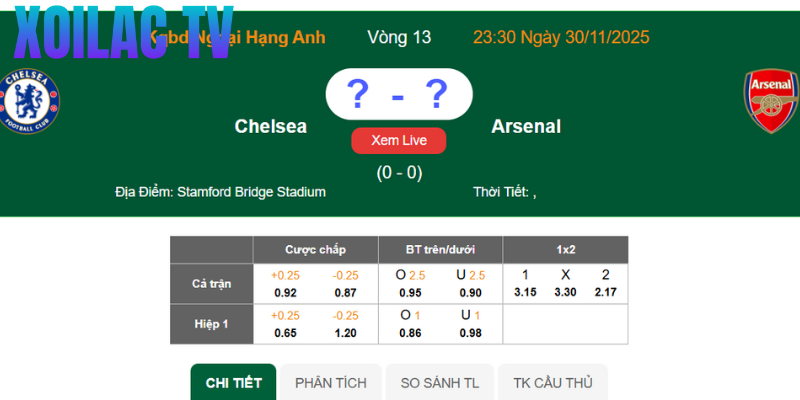Click the question-mark score box
Screen dimensions: 800x400
click(x=398, y=96)
